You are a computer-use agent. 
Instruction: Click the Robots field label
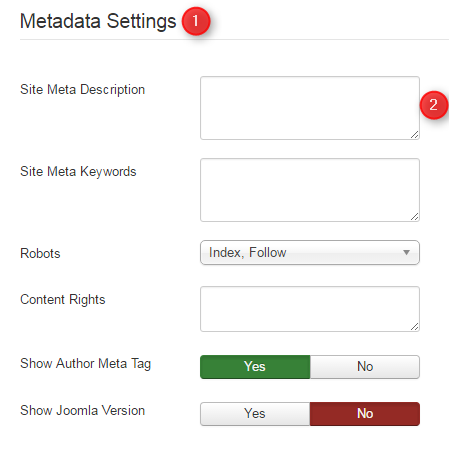(40, 253)
